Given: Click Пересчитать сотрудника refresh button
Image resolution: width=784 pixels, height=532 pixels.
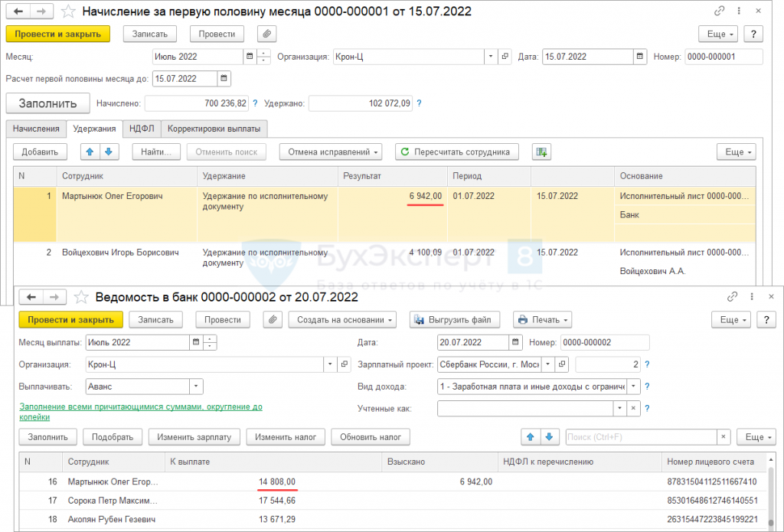Looking at the screenshot, I should coord(457,152).
